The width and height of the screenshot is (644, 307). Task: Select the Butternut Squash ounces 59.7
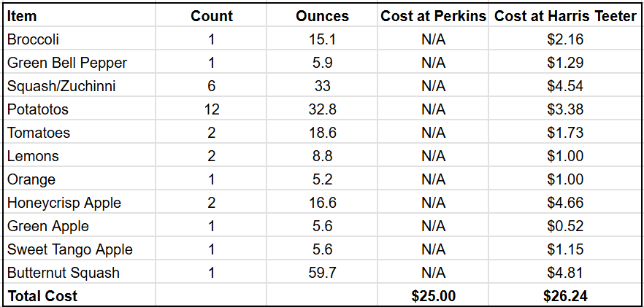pyautogui.click(x=322, y=273)
